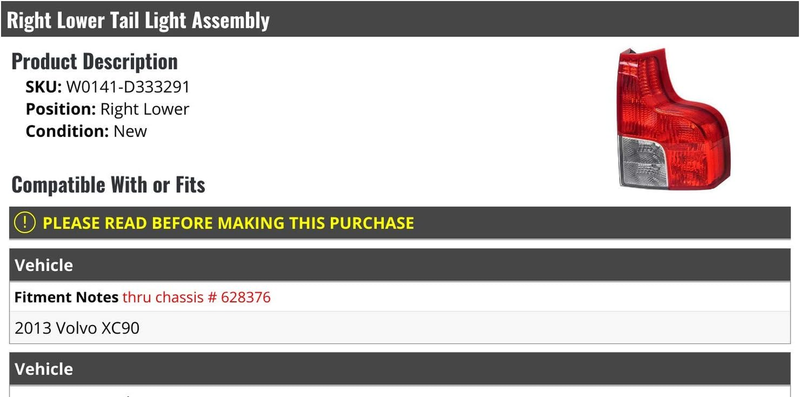Click the Condition value New

click(130, 131)
